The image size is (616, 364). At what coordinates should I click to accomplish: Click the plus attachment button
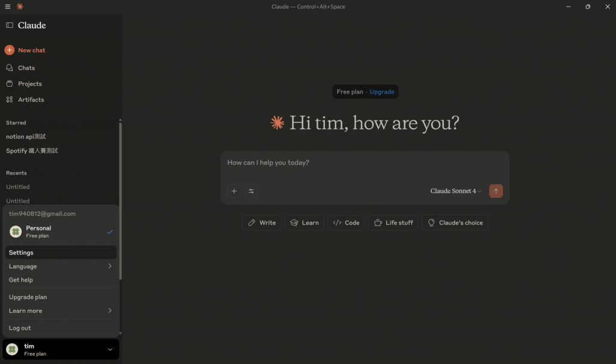click(x=234, y=191)
